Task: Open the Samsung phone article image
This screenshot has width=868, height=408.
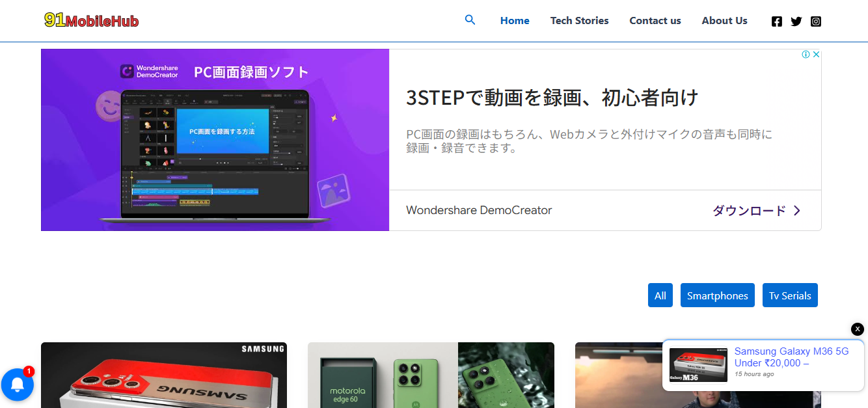Action: point(164,375)
